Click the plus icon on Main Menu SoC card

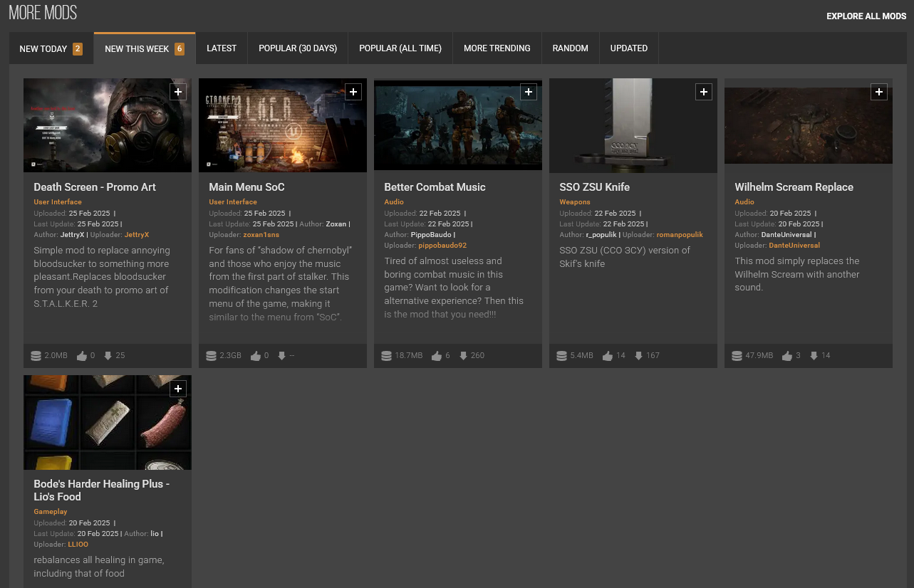coord(353,92)
